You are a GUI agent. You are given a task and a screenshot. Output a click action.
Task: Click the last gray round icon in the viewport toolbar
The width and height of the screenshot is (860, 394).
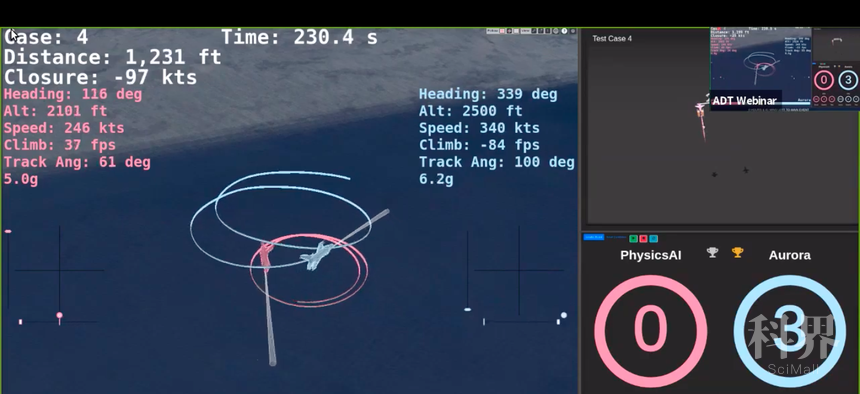(x=573, y=31)
